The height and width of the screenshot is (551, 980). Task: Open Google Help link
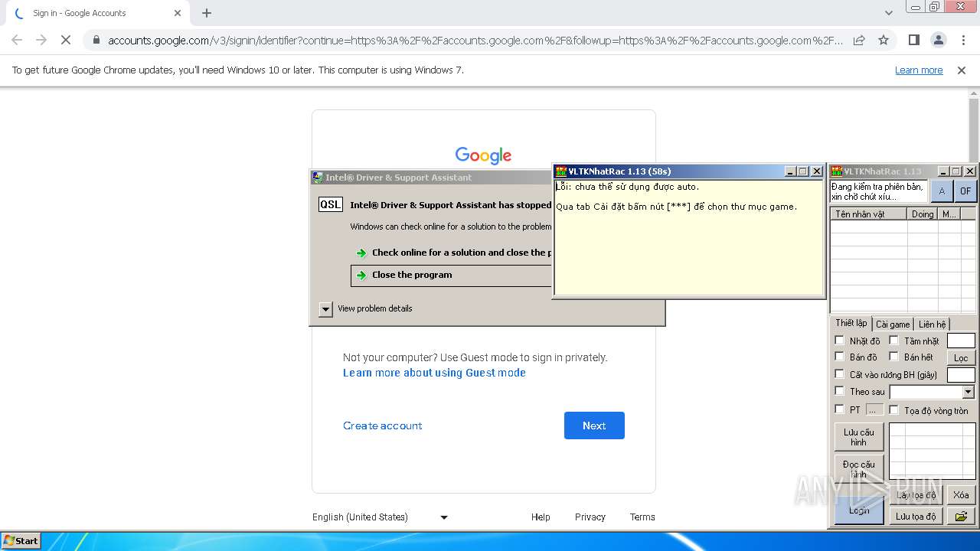541,517
